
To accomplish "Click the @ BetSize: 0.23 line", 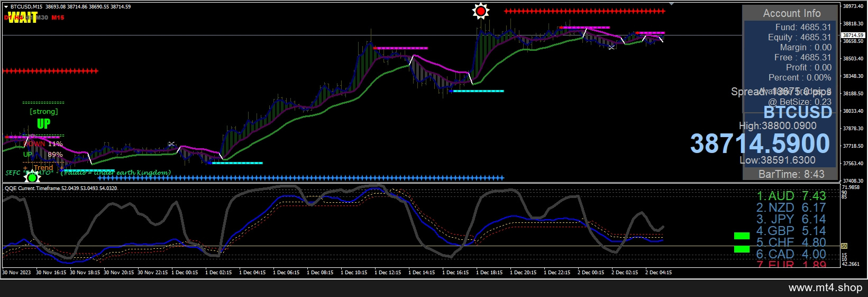I will [x=800, y=102].
